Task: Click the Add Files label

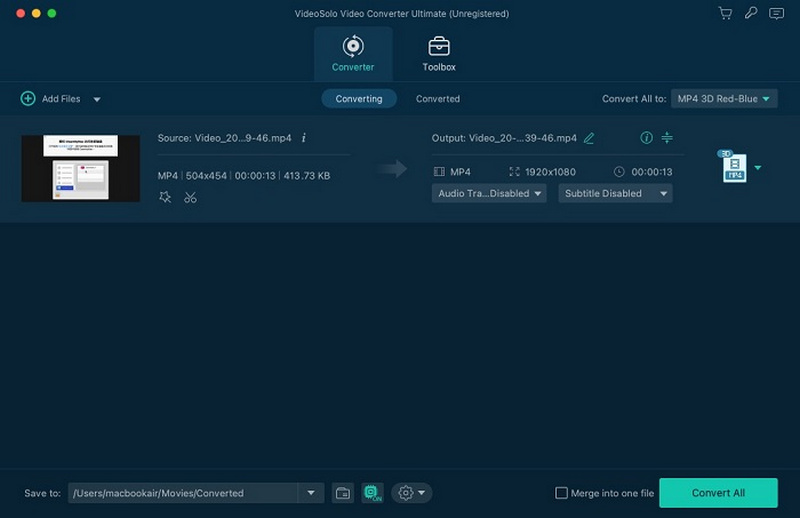Action: pyautogui.click(x=61, y=99)
